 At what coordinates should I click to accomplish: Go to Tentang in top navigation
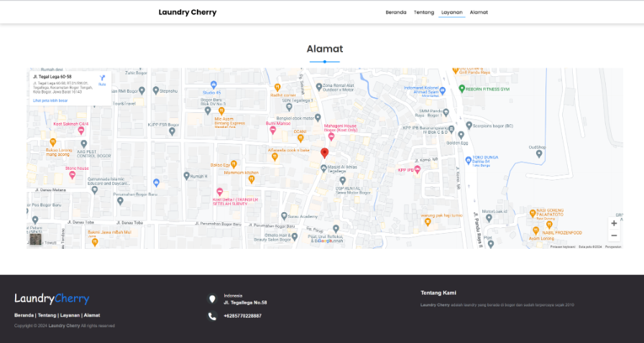point(423,12)
